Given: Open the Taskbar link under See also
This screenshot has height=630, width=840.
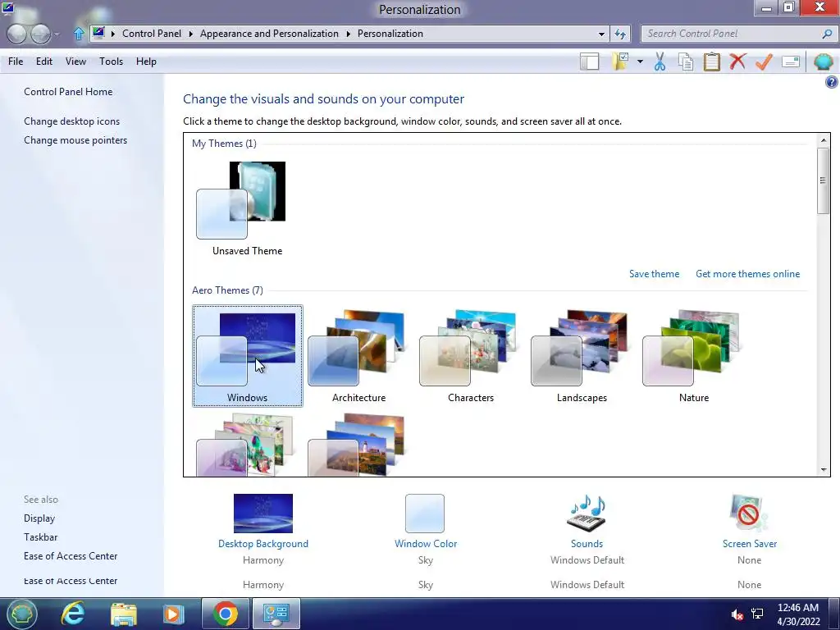Looking at the screenshot, I should tap(40, 536).
